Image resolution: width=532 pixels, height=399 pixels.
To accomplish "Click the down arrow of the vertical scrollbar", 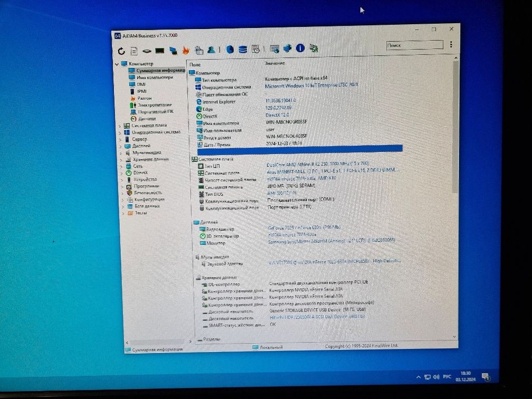I will (454, 337).
